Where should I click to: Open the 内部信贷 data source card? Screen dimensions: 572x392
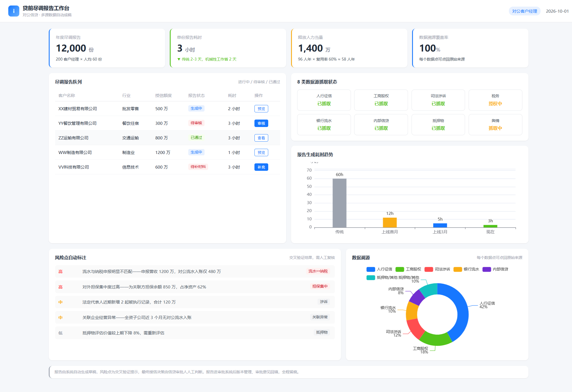pyautogui.click(x=381, y=125)
